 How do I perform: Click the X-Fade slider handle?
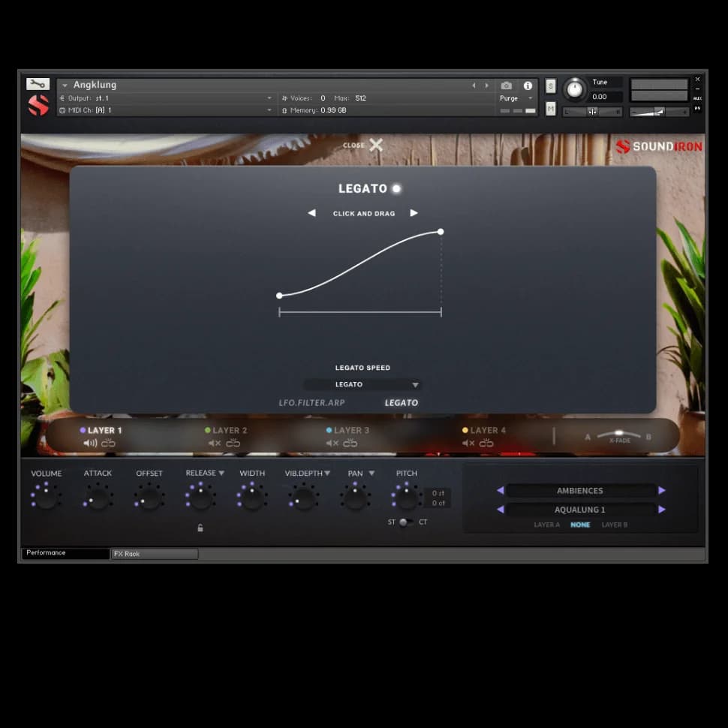(618, 433)
